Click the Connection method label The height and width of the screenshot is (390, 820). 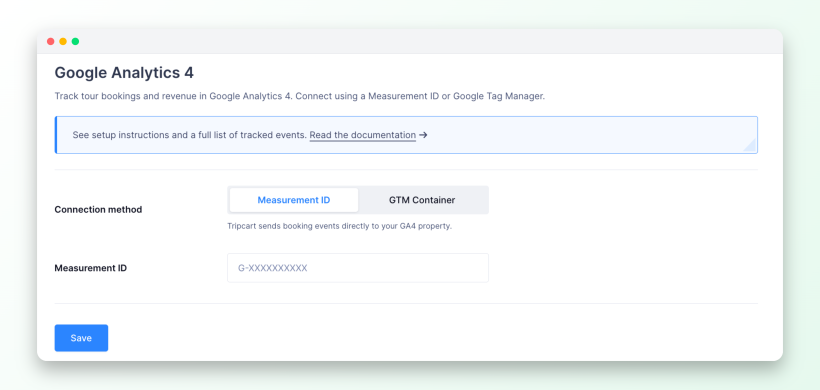point(98,210)
